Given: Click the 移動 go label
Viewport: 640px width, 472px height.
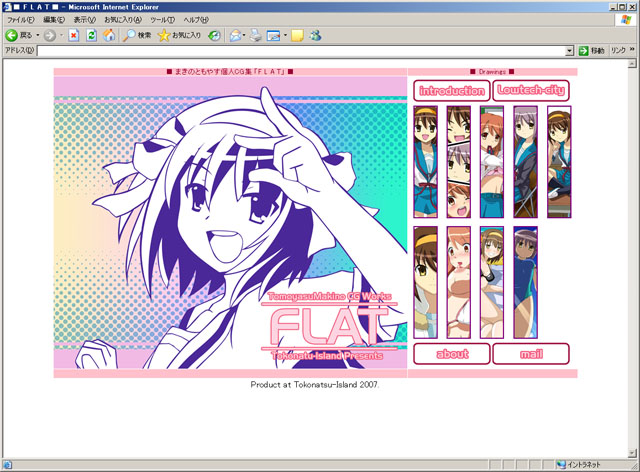Looking at the screenshot, I should 597,51.
